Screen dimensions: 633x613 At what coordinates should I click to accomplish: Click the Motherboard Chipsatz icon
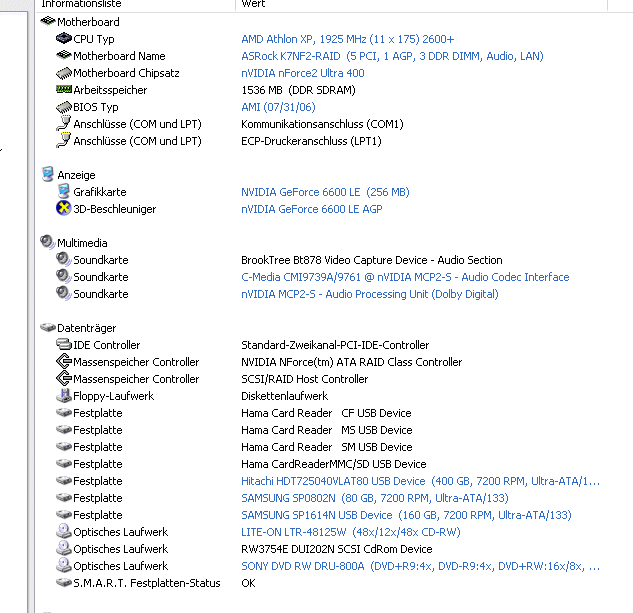click(64, 73)
